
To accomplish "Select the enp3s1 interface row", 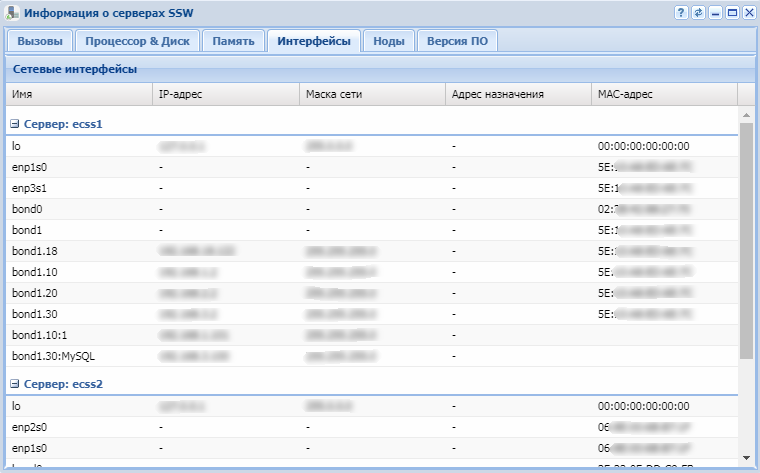I will [x=372, y=188].
